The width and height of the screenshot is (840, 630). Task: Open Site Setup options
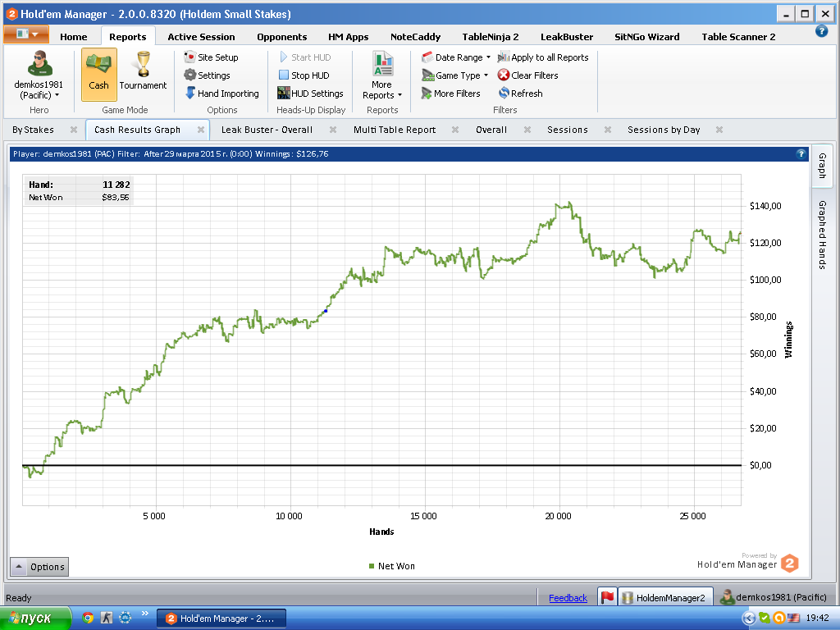tap(211, 57)
